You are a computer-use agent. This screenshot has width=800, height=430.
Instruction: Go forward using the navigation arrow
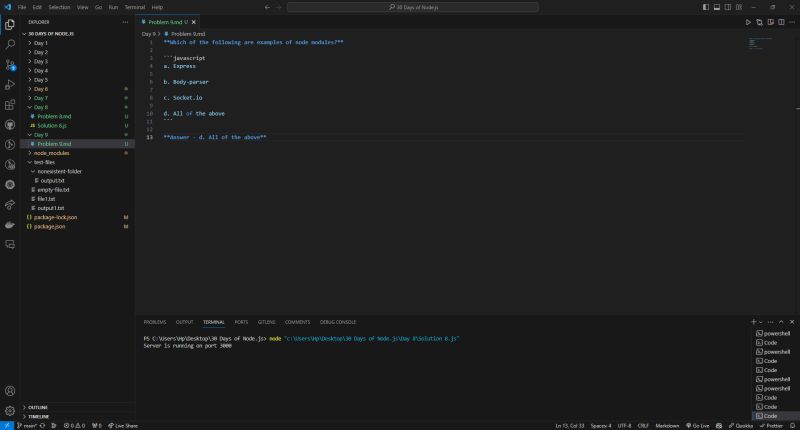[x=279, y=7]
